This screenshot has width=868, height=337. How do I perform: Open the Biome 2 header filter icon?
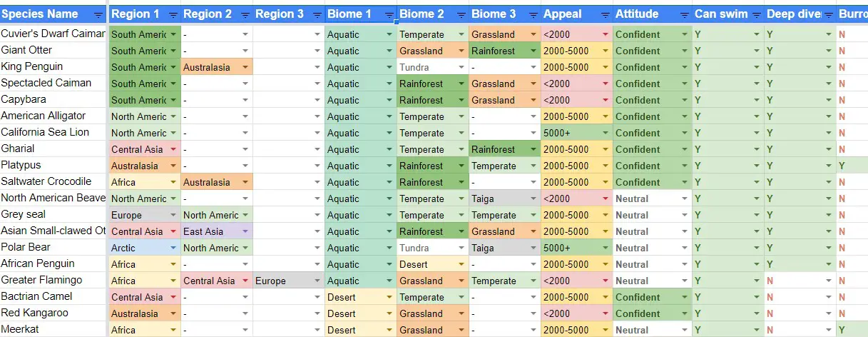coord(461,14)
